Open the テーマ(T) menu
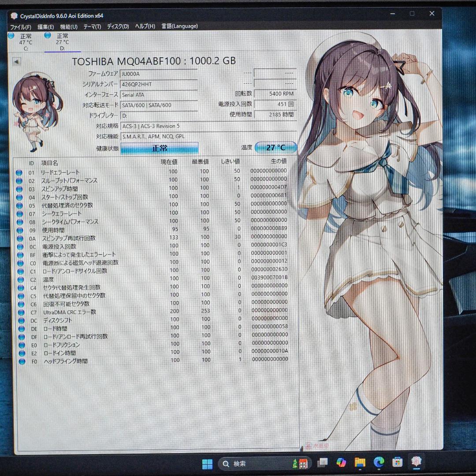The height and width of the screenshot is (476, 476). coord(92,27)
